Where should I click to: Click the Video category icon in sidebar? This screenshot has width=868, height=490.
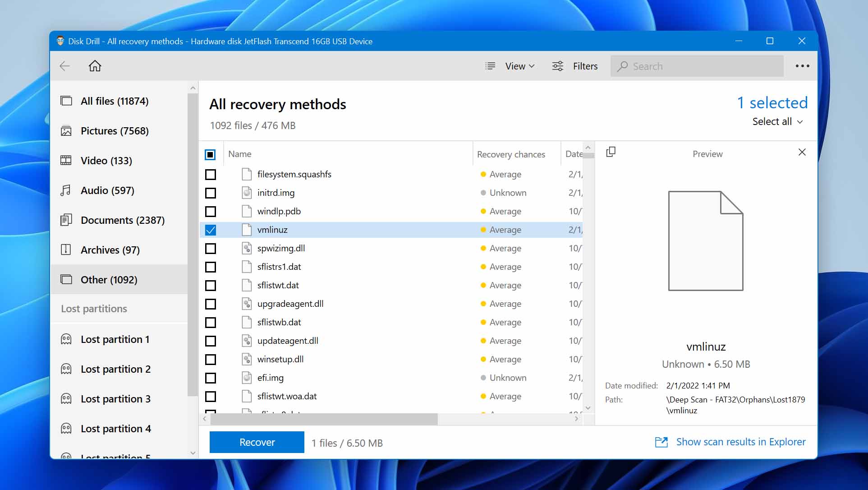coord(66,160)
